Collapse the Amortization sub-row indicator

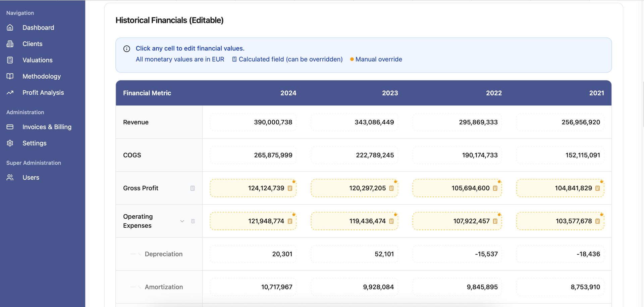(x=134, y=287)
